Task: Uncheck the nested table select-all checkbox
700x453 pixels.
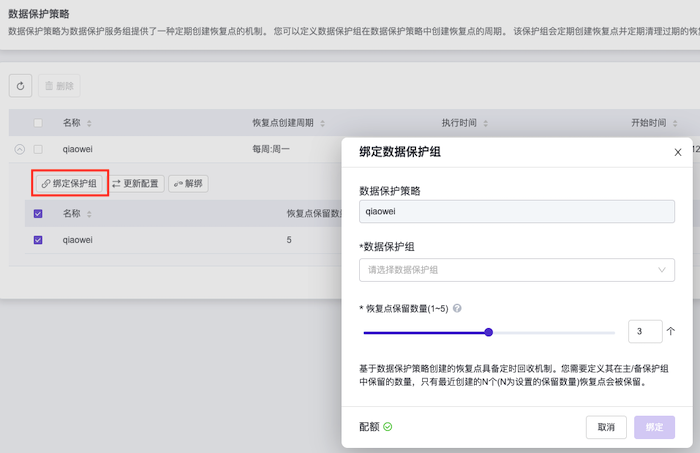Action: [38, 214]
